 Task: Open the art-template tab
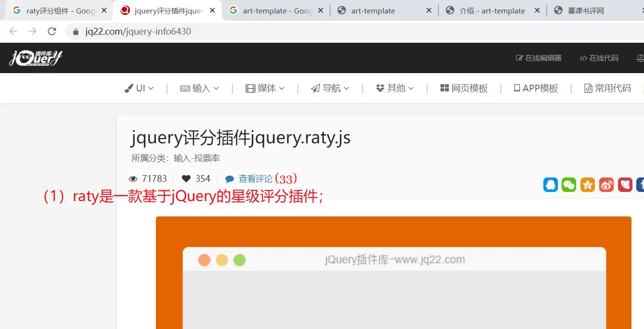point(384,11)
